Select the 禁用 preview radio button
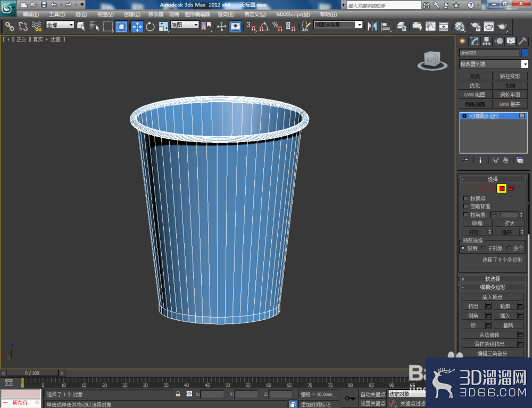This screenshot has width=532, height=408. pyautogui.click(x=463, y=248)
